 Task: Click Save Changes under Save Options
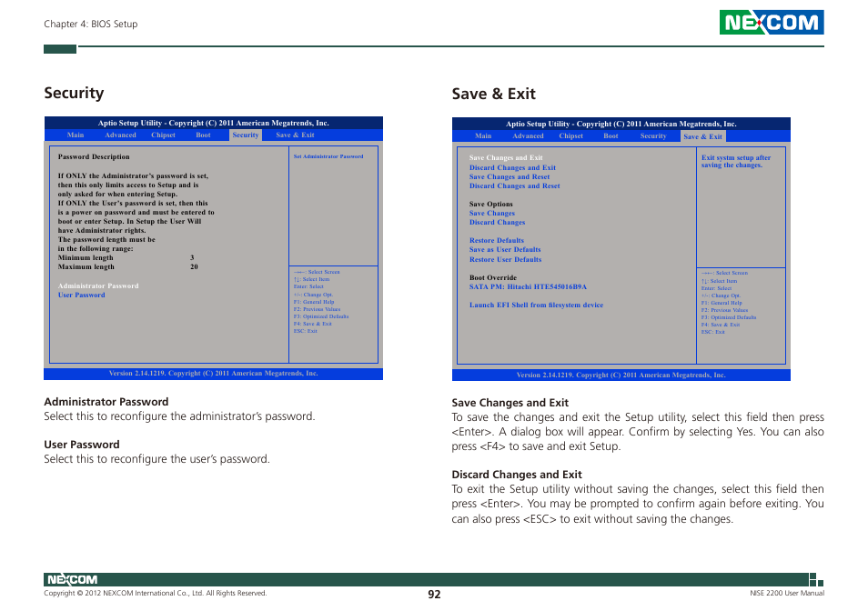tap(492, 213)
